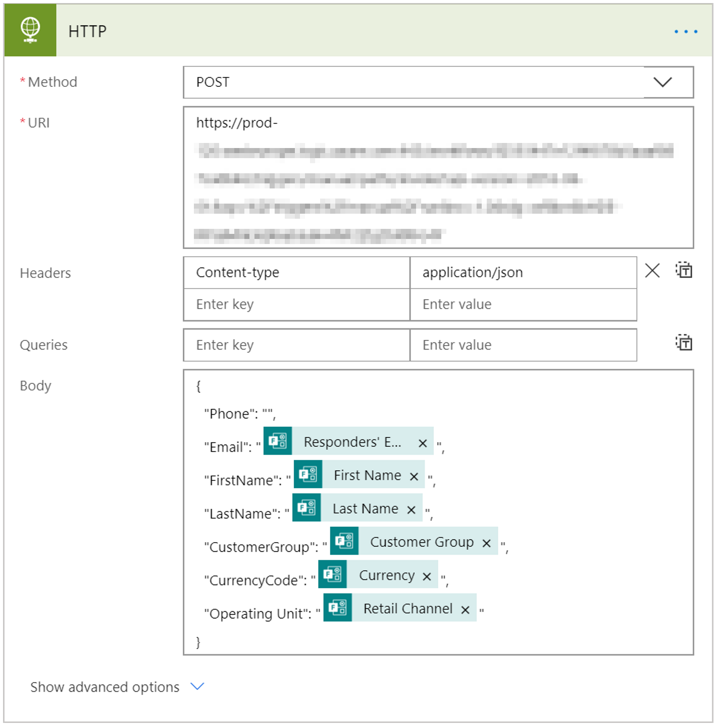Remove the Currency token
The height and width of the screenshot is (728, 717).
click(427, 576)
